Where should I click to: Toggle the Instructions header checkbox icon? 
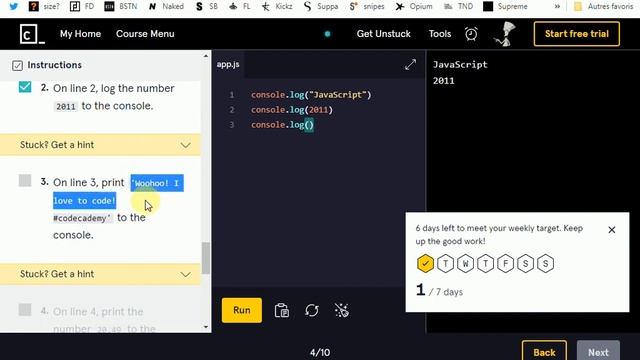click(x=17, y=65)
